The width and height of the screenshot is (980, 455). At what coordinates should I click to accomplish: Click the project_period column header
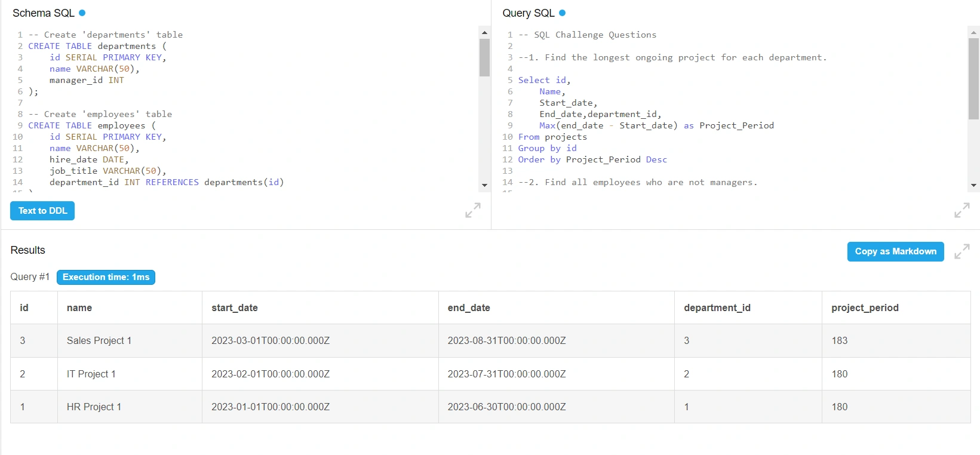(865, 308)
